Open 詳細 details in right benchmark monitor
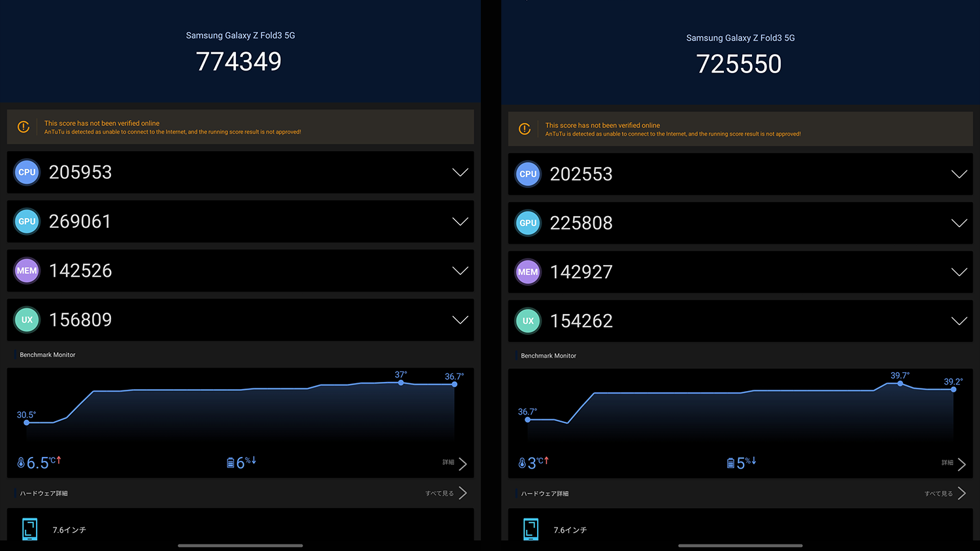This screenshot has width=980, height=551. 954,464
